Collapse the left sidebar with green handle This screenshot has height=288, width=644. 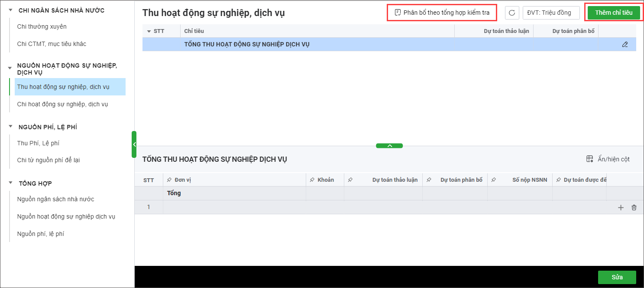pyautogui.click(x=134, y=144)
